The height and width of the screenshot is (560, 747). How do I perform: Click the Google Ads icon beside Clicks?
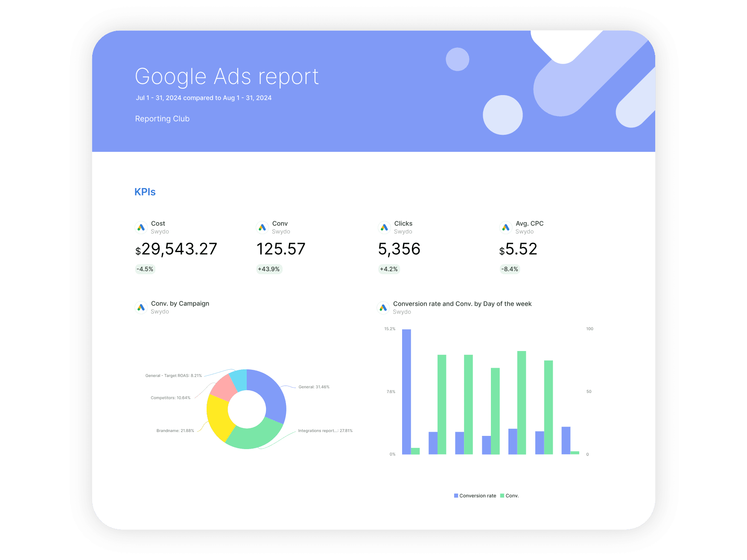pyautogui.click(x=384, y=227)
